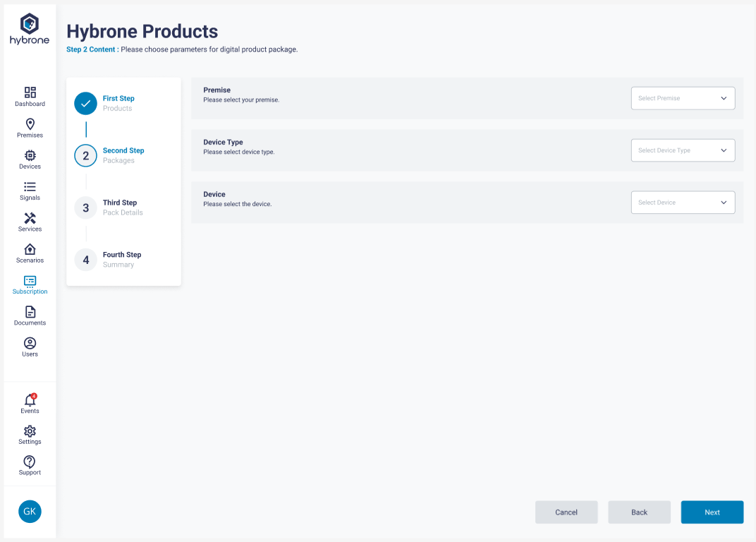Open the Dashboard icon in sidebar

point(30,92)
